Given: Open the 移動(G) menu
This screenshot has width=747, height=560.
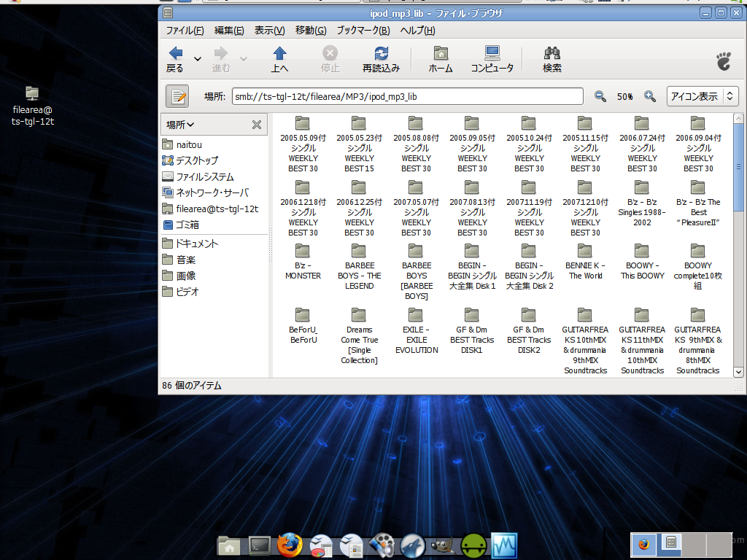Looking at the screenshot, I should [311, 31].
